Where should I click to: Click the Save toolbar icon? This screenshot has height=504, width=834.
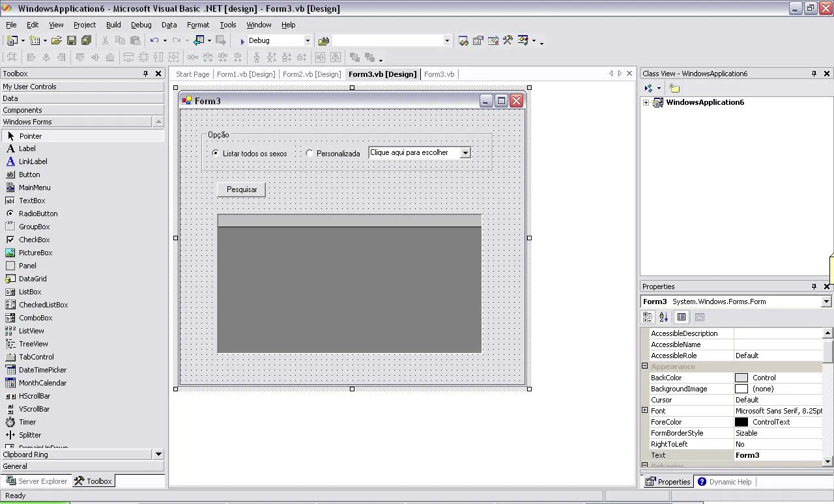point(72,40)
